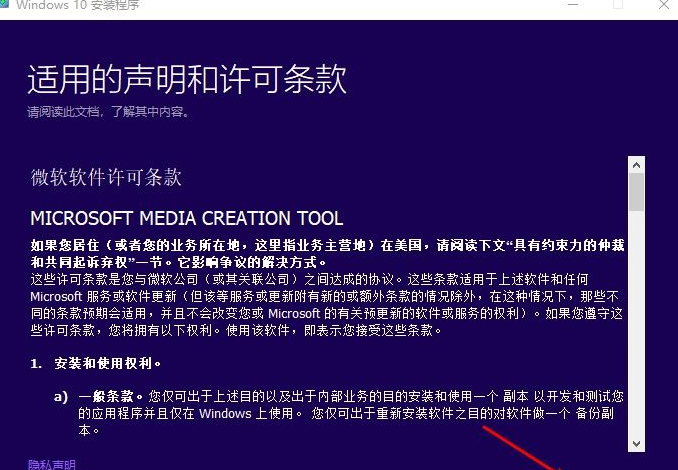Click the license text scrollbar thumb
The height and width of the screenshot is (470, 678).
(x=636, y=192)
